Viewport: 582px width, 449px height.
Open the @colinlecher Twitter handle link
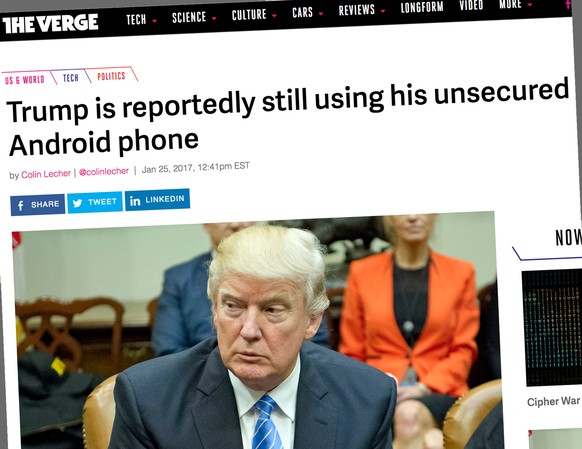pyautogui.click(x=104, y=171)
